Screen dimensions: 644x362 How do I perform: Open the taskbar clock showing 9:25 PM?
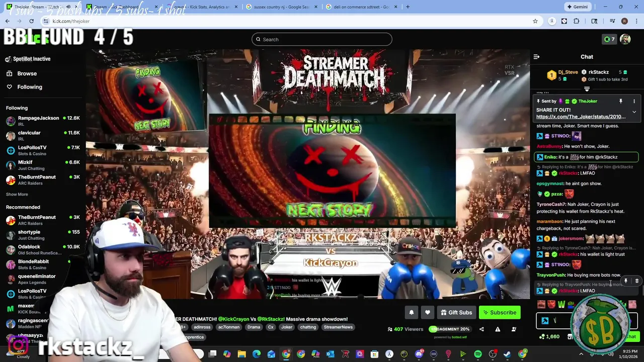pos(629,354)
